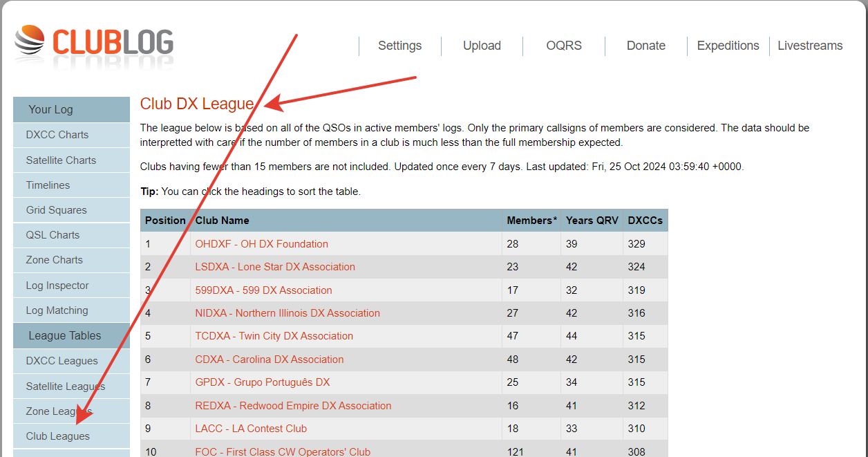Open DXCC Leagues in sidebar

point(71,361)
